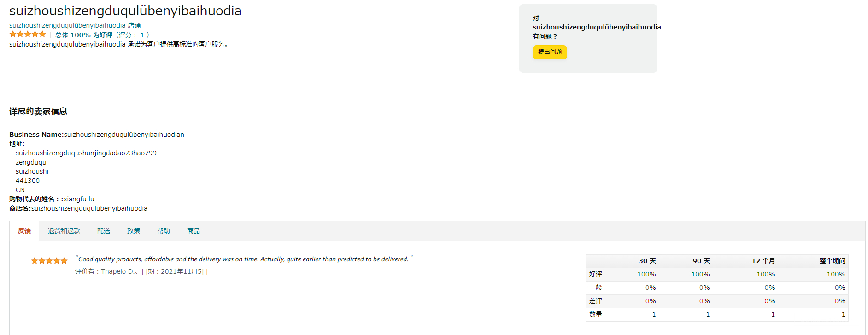Click the 差评 0% value for 12 个月
The width and height of the screenshot is (868, 335).
click(x=769, y=301)
